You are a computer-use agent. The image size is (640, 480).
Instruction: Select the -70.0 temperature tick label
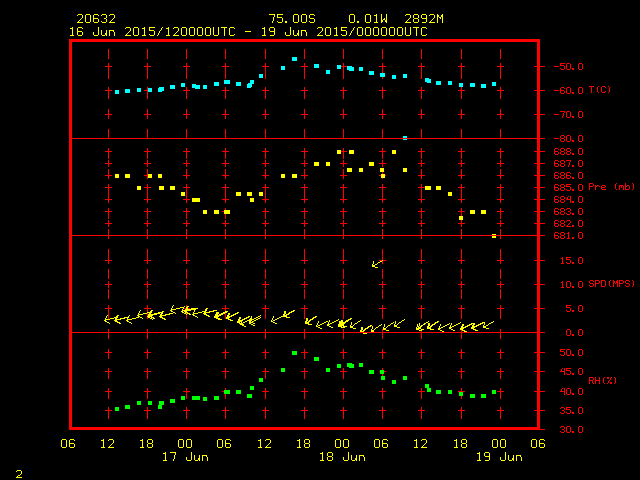(568, 115)
